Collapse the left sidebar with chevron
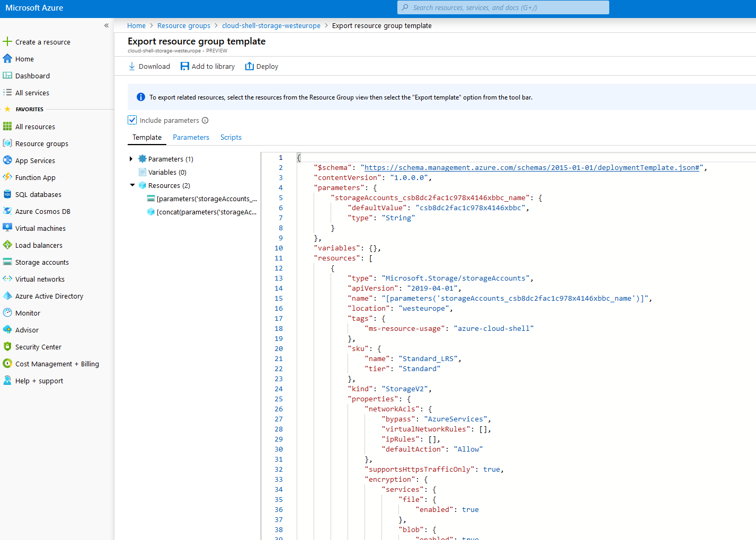The width and height of the screenshot is (756, 540). 106,25
